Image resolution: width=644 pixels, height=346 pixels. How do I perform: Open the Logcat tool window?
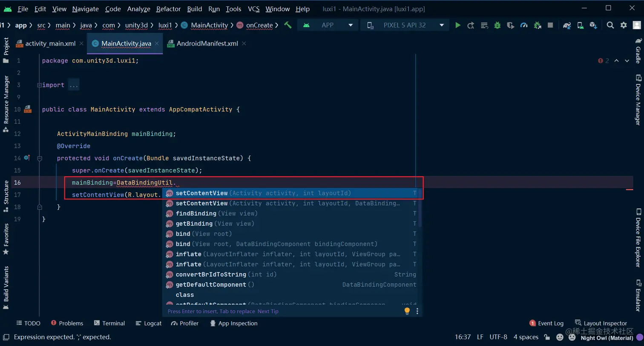[148, 323]
